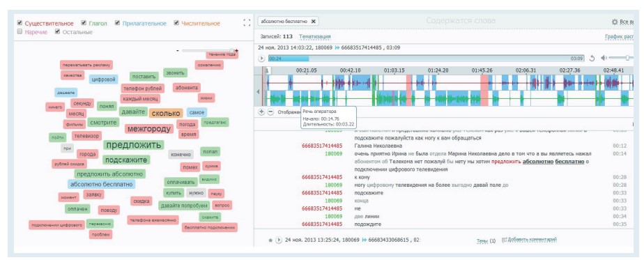
Task: Select word 'скидка' in cloud
Action: click(141, 201)
